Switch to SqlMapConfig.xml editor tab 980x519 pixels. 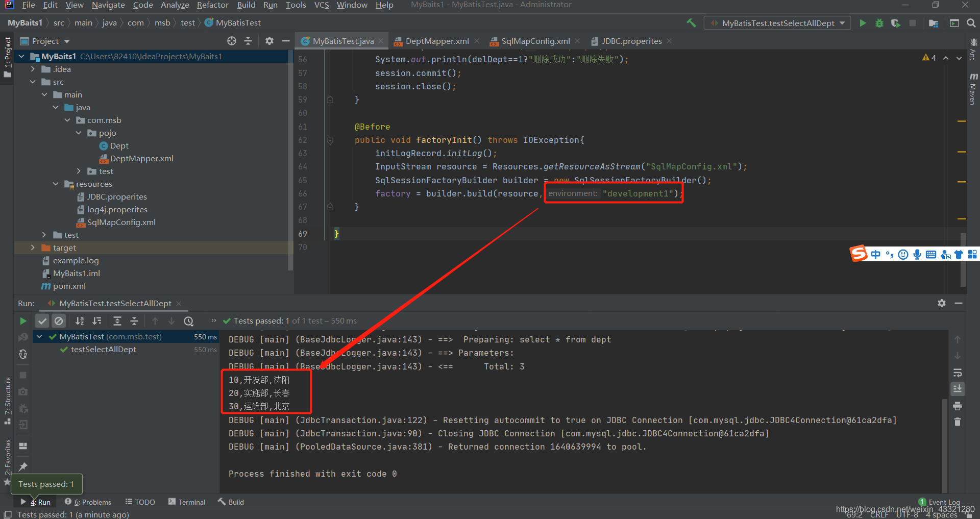tap(535, 41)
